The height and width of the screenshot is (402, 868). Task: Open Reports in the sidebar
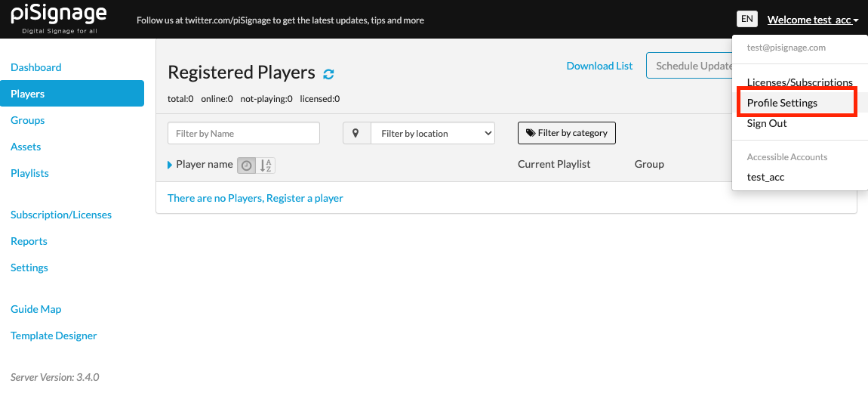[x=29, y=241]
